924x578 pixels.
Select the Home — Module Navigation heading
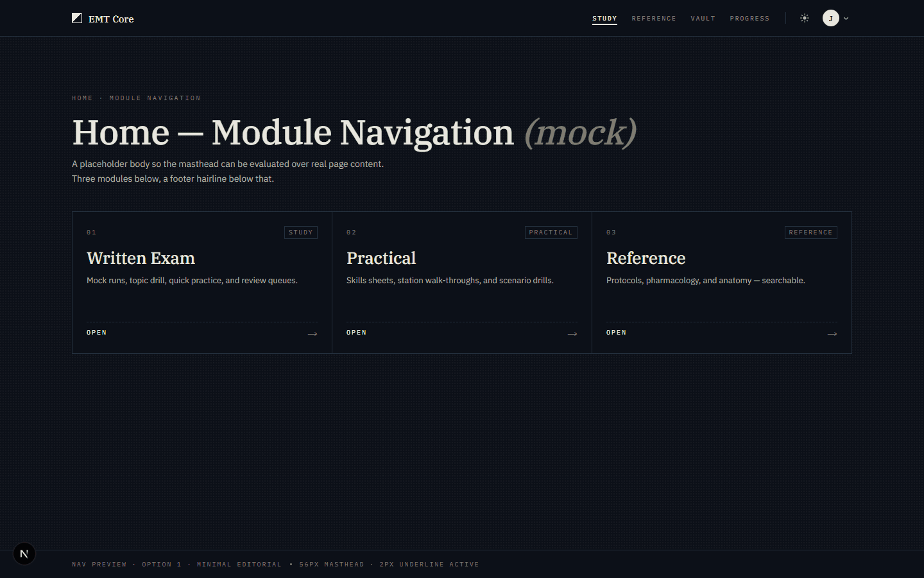pyautogui.click(x=354, y=132)
